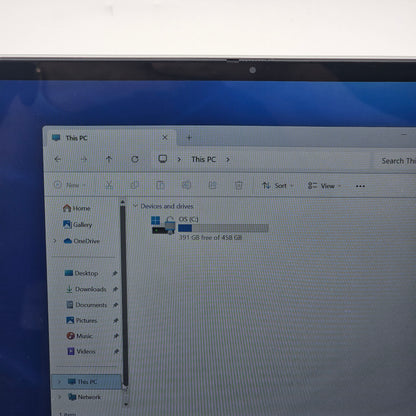Go back with the Back arrow

[x=58, y=159]
